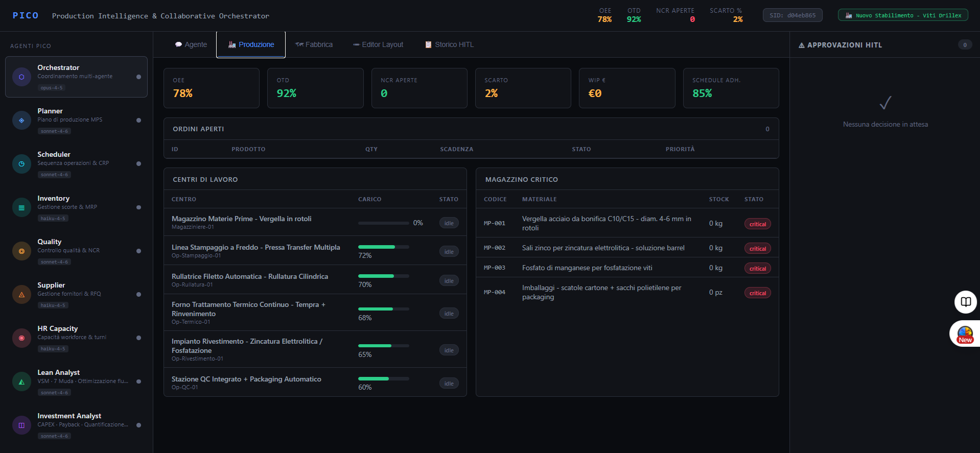Click the idle status of Stazione QC

[x=449, y=384]
